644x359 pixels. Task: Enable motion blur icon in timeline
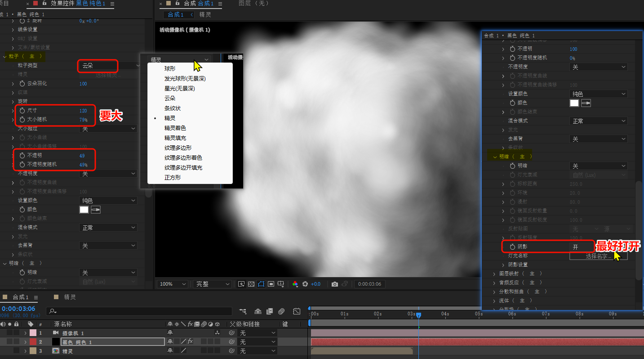(281, 311)
